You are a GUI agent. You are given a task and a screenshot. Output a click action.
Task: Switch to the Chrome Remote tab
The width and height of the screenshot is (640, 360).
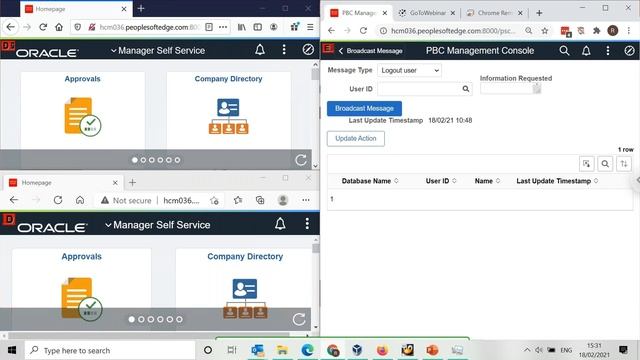pos(495,13)
